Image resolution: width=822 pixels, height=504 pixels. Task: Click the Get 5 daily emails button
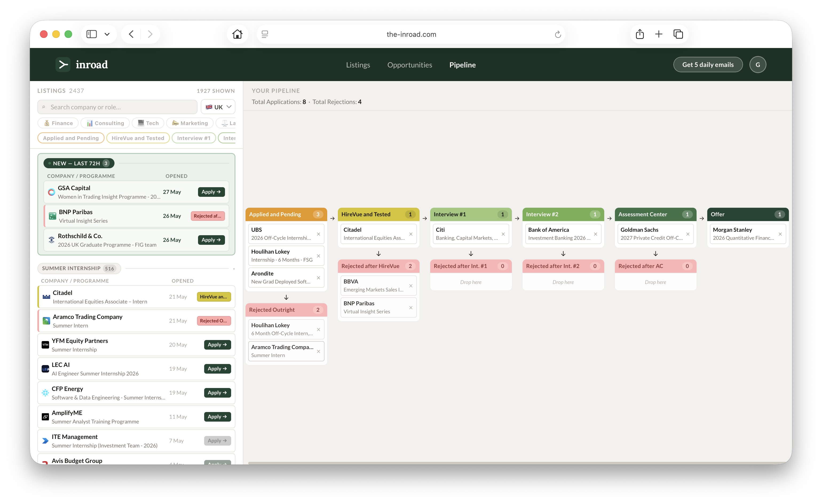pos(708,65)
